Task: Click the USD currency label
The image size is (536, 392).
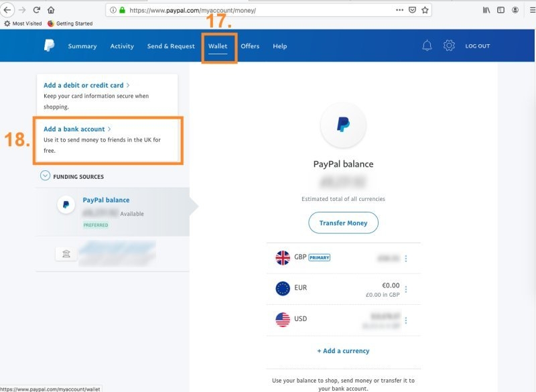Action: click(300, 319)
